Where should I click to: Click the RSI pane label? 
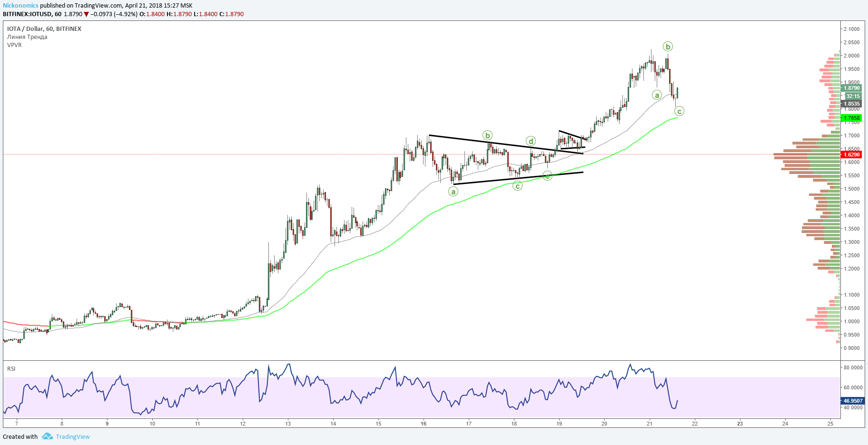pos(11,368)
